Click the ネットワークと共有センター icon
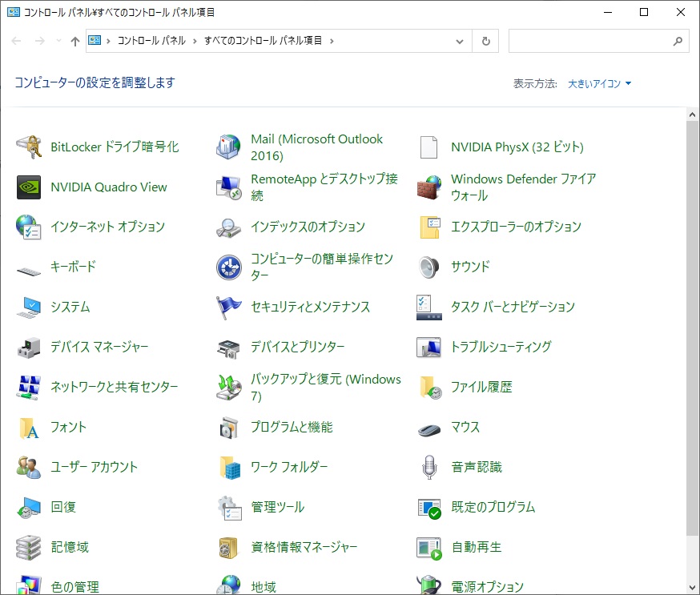 29,388
